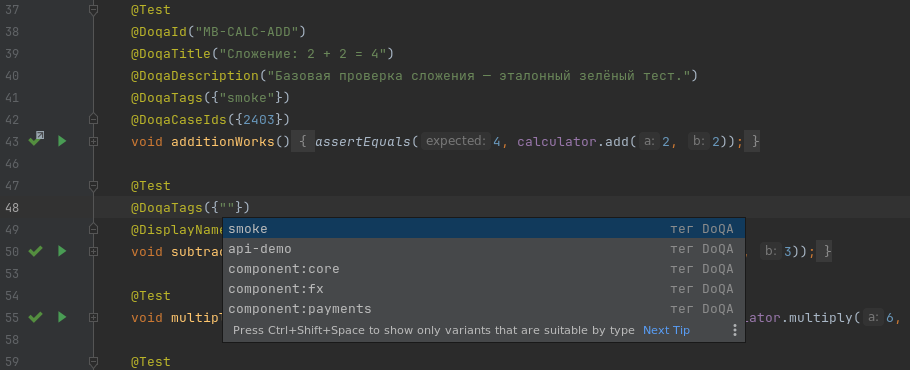Click the green checkmark on line 55
The height and width of the screenshot is (370, 910).
click(x=36, y=317)
